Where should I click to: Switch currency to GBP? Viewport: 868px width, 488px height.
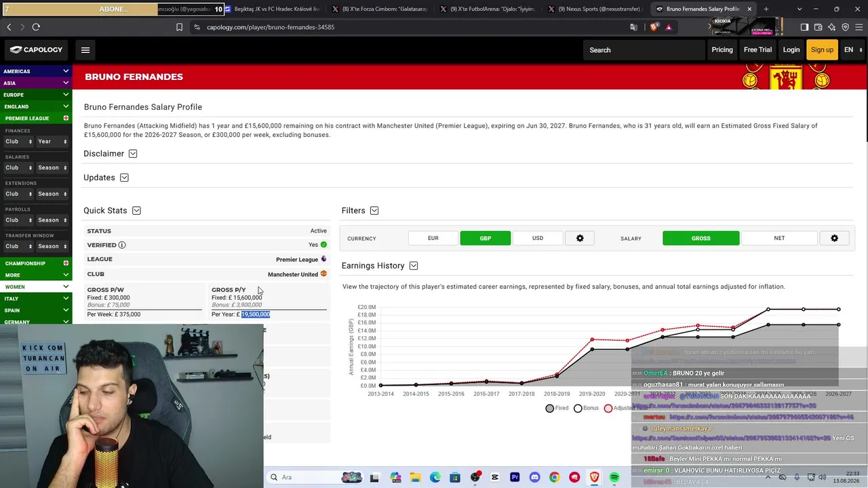(486, 239)
